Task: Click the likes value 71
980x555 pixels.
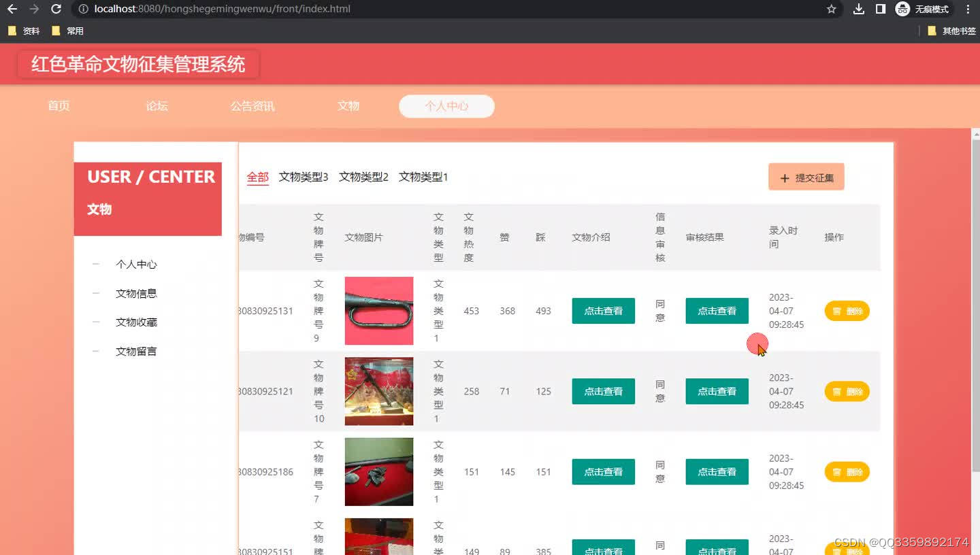Action: coord(504,391)
